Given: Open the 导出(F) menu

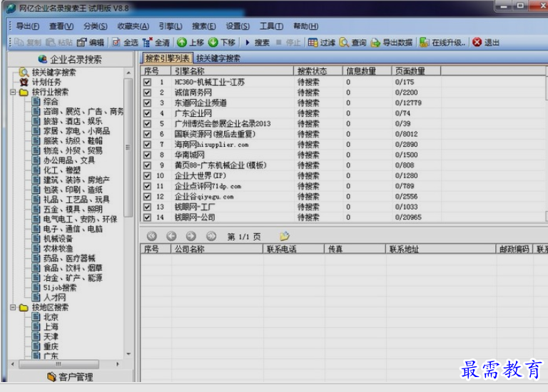Looking at the screenshot, I should (28, 26).
